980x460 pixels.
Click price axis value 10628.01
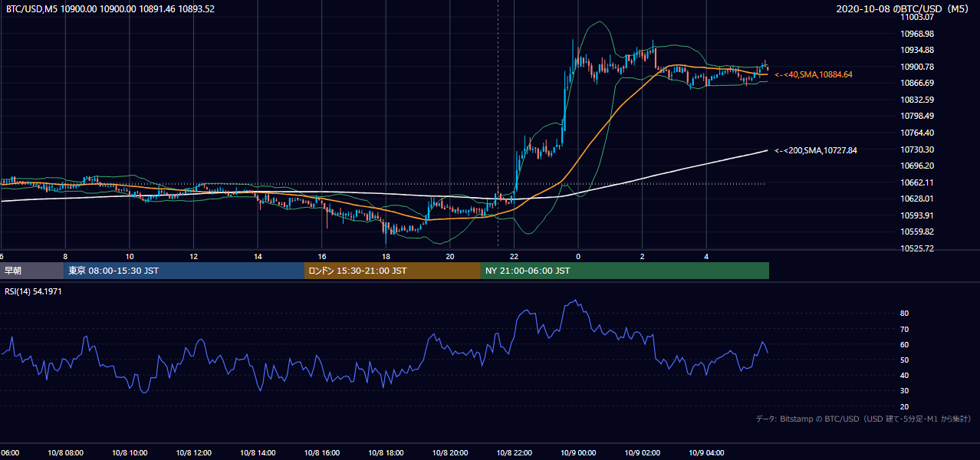[x=917, y=199]
